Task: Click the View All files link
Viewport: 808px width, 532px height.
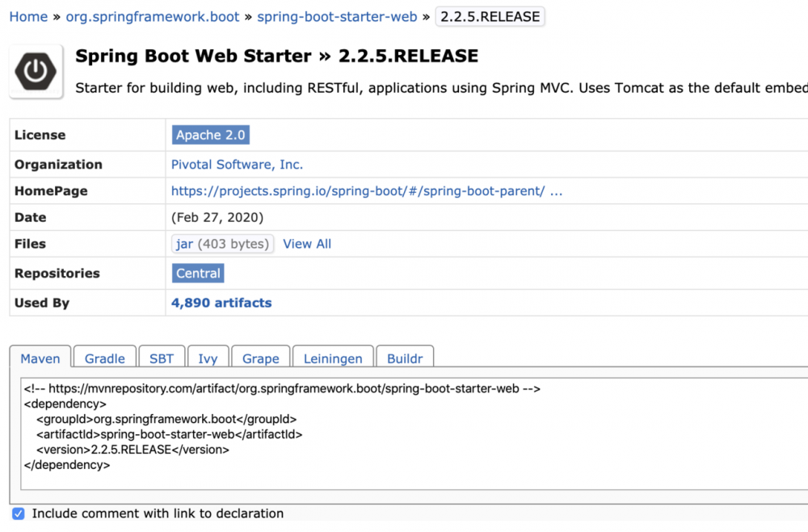Action: click(x=307, y=244)
